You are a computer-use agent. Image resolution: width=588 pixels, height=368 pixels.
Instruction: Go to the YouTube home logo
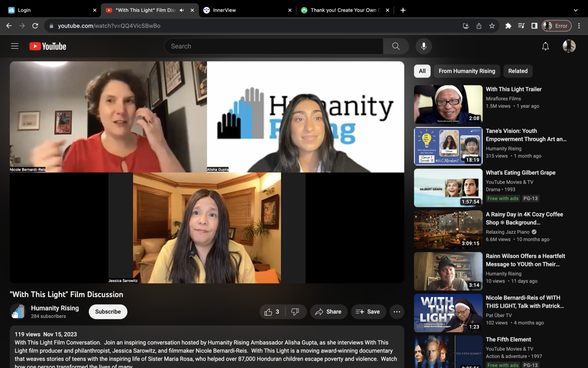[48, 46]
